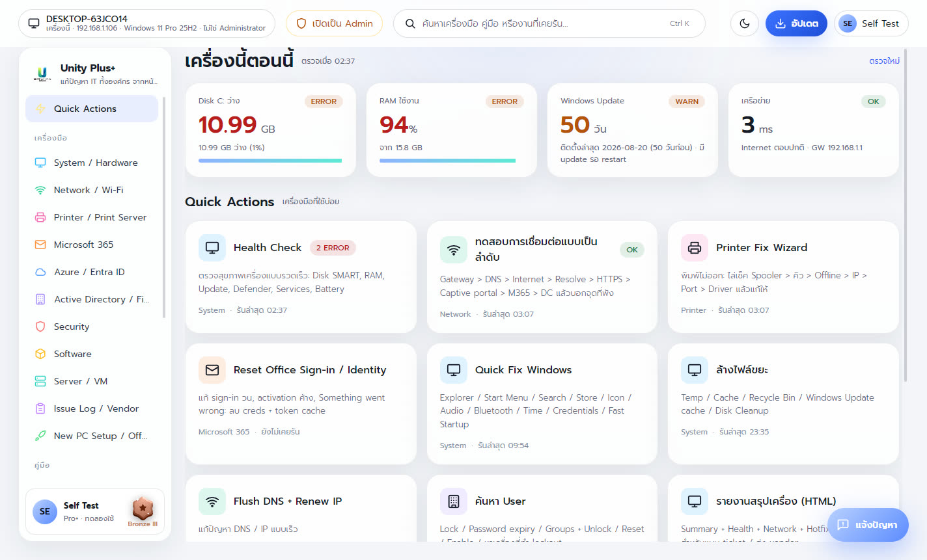The image size is (927, 560).
Task: Open System / Hardware monitor icon
Action: click(40, 163)
